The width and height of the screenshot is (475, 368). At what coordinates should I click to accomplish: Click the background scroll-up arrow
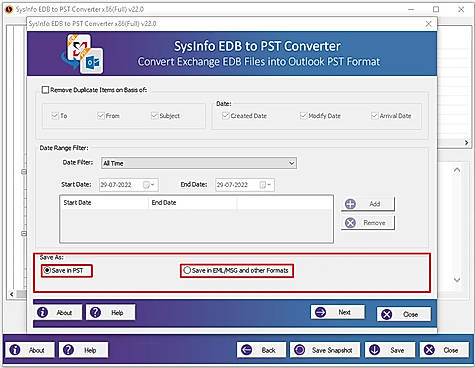457,170
